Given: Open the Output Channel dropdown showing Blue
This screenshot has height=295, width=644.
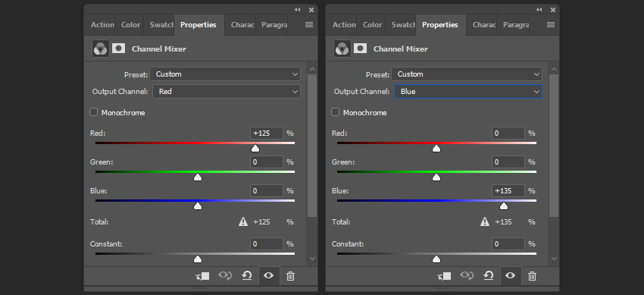Looking at the screenshot, I should click(468, 92).
